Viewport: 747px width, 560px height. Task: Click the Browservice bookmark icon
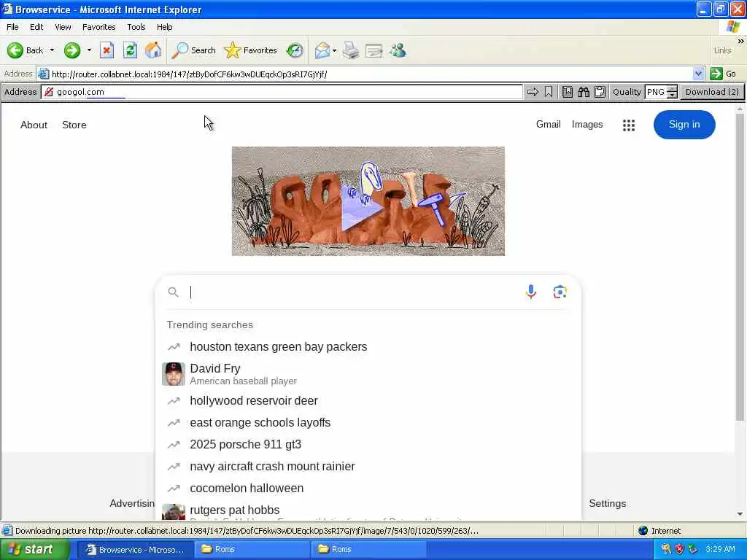549,92
